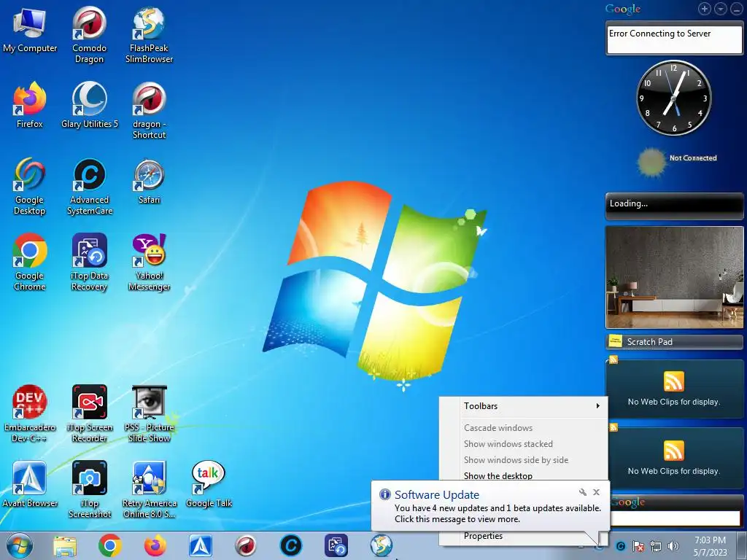Launch Firefox from the taskbar
Screen dimensions: 747x560
[155, 546]
